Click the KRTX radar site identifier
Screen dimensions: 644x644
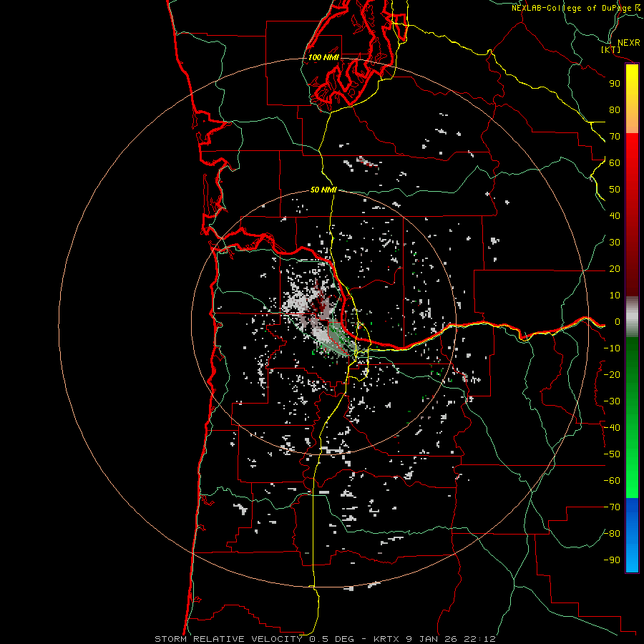pos(387,639)
